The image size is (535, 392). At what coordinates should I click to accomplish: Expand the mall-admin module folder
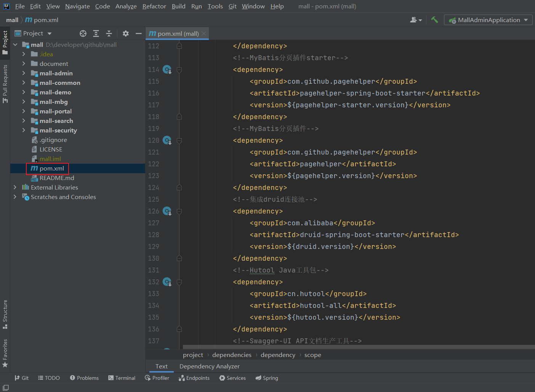[24, 73]
